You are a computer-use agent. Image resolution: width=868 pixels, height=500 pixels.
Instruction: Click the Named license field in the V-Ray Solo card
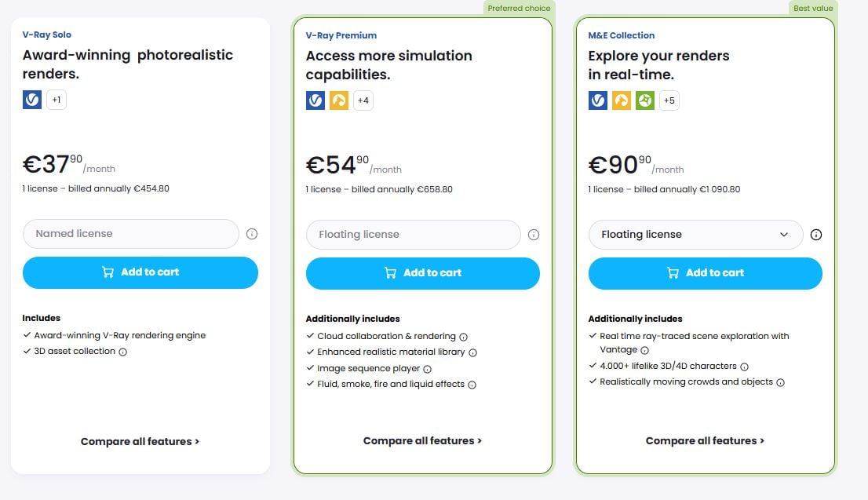(130, 234)
